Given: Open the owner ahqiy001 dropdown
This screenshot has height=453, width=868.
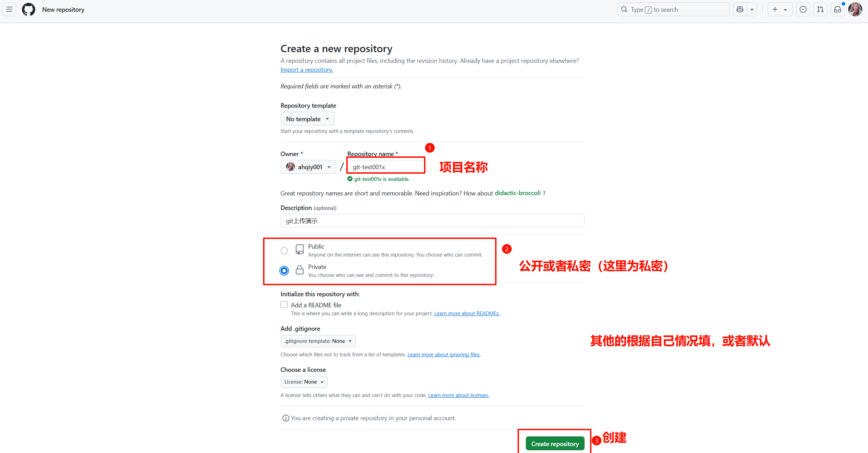Looking at the screenshot, I should tap(308, 167).
